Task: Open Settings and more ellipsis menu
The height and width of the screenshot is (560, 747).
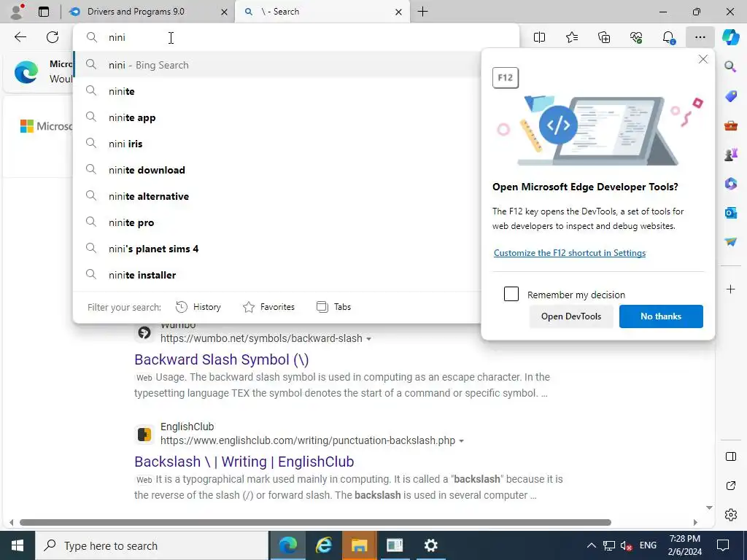Action: [700, 37]
